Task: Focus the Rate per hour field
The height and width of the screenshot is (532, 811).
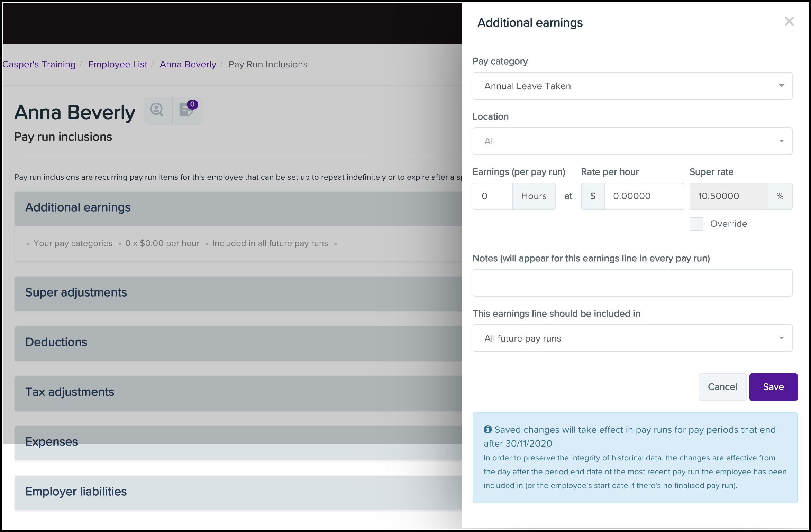Action: tap(643, 196)
